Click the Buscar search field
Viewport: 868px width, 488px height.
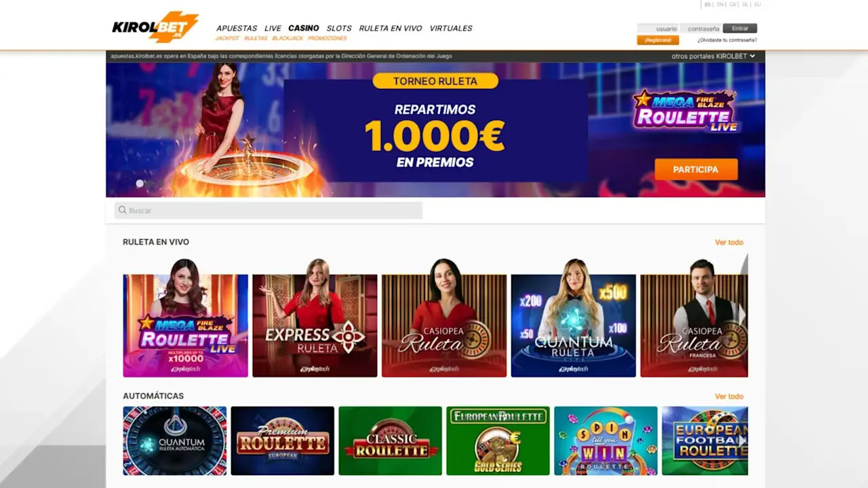(x=269, y=210)
